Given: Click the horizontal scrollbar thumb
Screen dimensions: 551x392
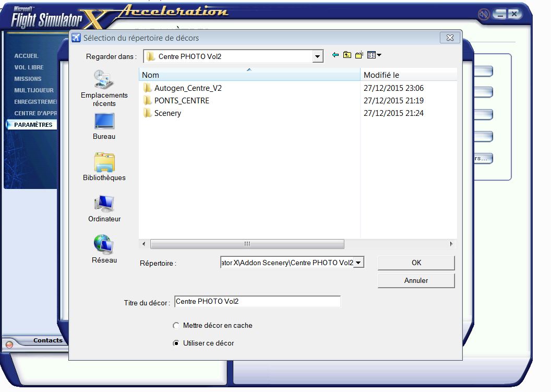Looking at the screenshot, I should [247, 244].
